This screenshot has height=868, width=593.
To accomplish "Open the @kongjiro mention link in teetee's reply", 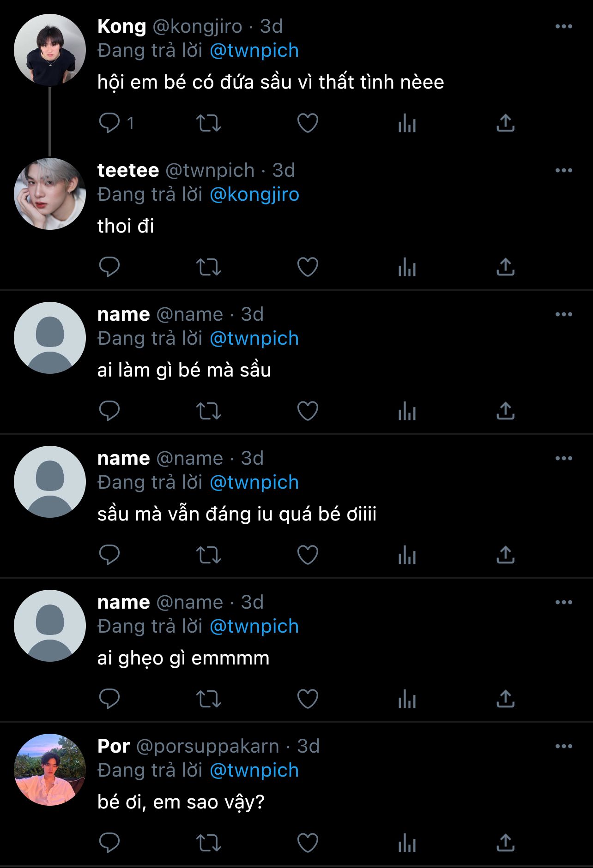I will point(254,195).
